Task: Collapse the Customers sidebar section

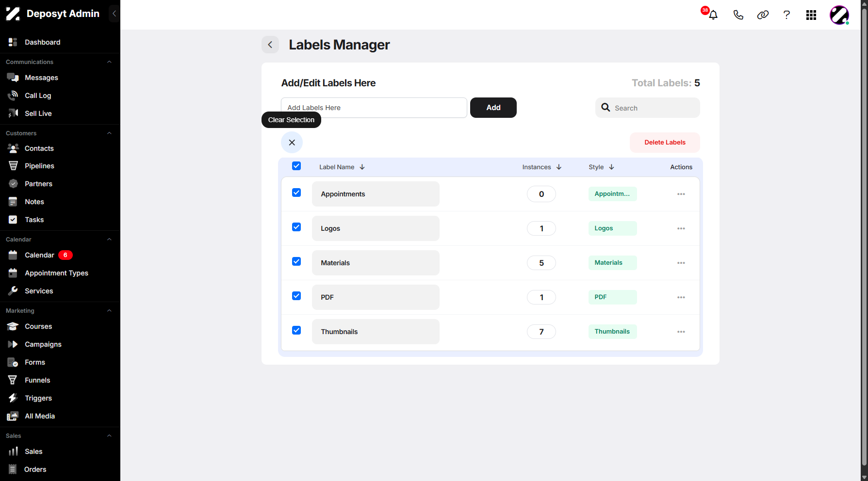Action: 109,133
